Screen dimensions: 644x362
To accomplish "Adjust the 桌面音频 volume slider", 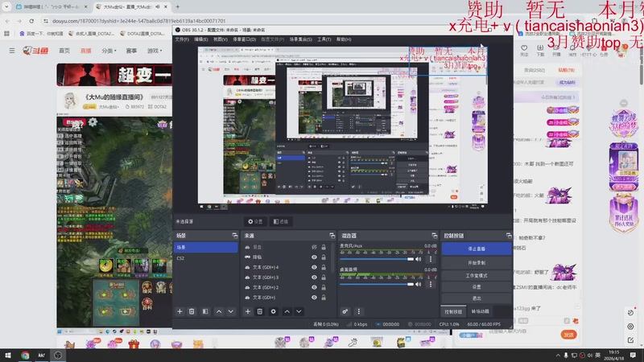I will coord(377,284).
